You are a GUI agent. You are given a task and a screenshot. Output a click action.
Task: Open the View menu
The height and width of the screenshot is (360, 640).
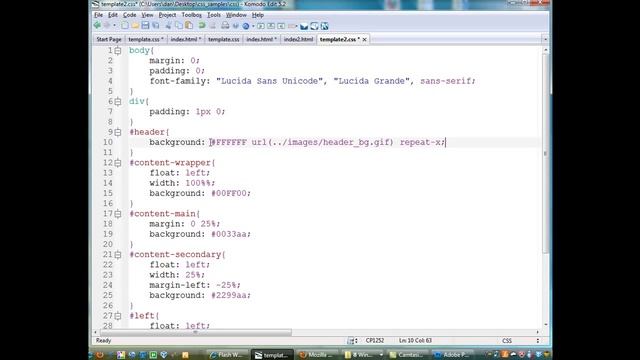147,15
